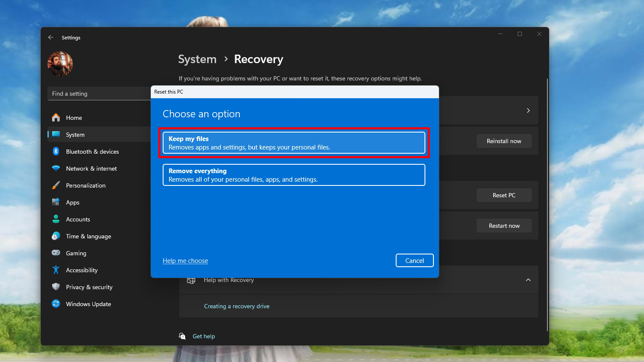Image resolution: width=644 pixels, height=362 pixels.
Task: Maximize the Settings window
Action: [520, 34]
